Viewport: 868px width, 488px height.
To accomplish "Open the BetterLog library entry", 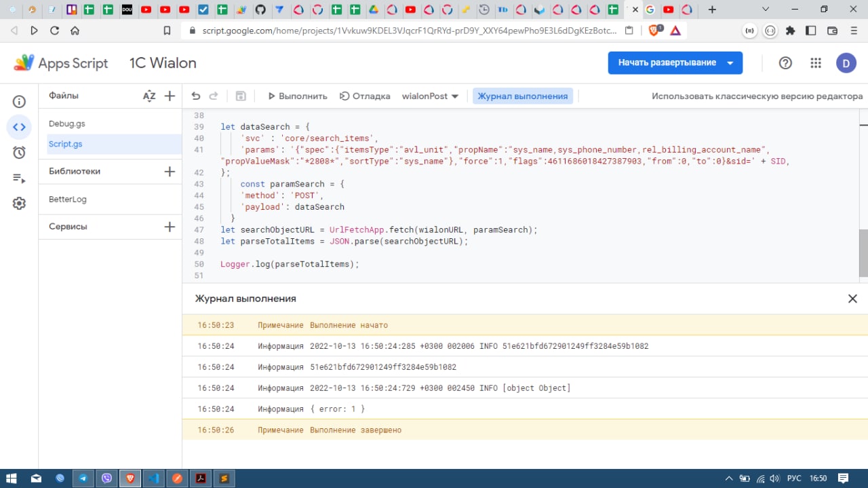I will tap(68, 200).
